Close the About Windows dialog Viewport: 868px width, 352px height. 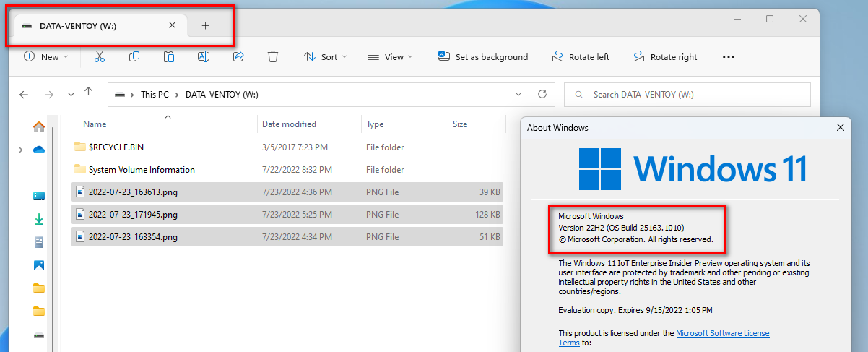[840, 127]
